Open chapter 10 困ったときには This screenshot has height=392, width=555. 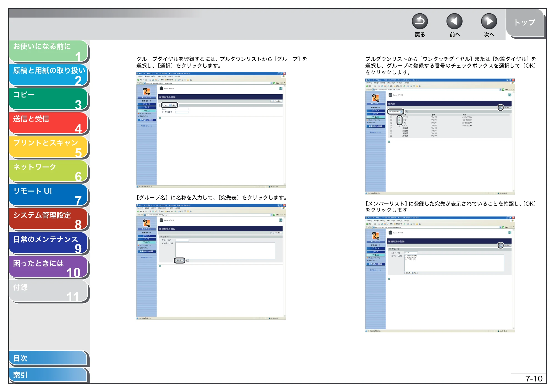(49, 268)
